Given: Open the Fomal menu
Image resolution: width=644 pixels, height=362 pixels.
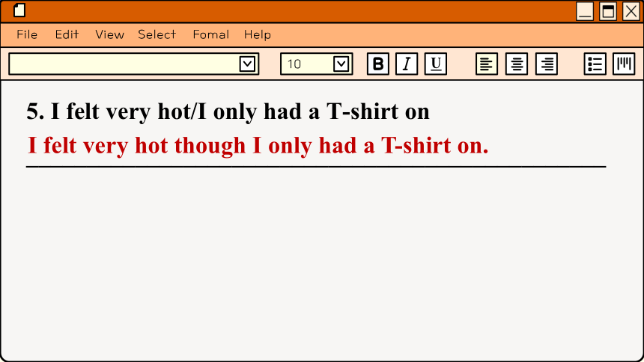Looking at the screenshot, I should 211,34.
